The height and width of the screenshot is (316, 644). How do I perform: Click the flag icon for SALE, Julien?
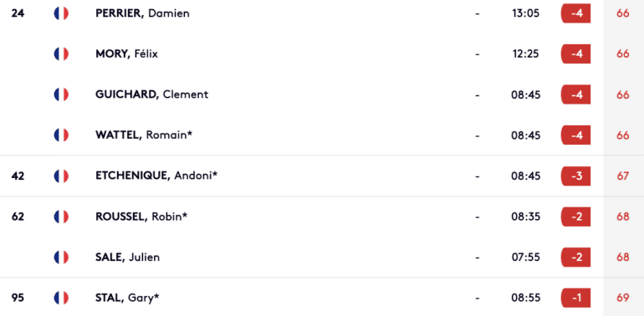(x=61, y=257)
